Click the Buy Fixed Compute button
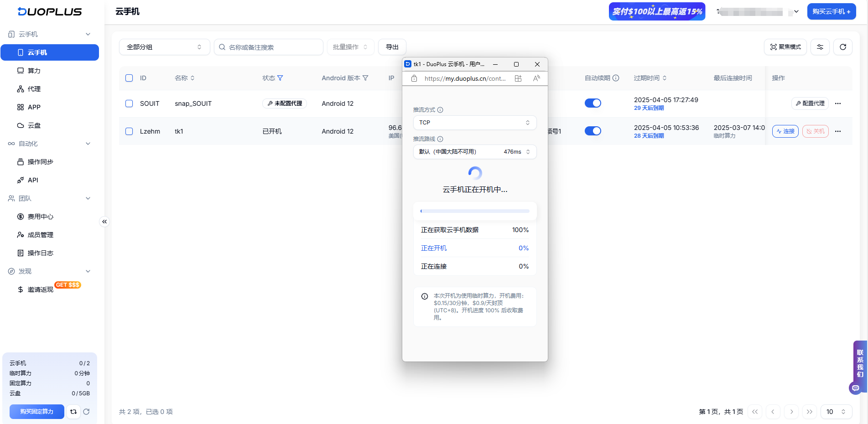 coord(36,412)
